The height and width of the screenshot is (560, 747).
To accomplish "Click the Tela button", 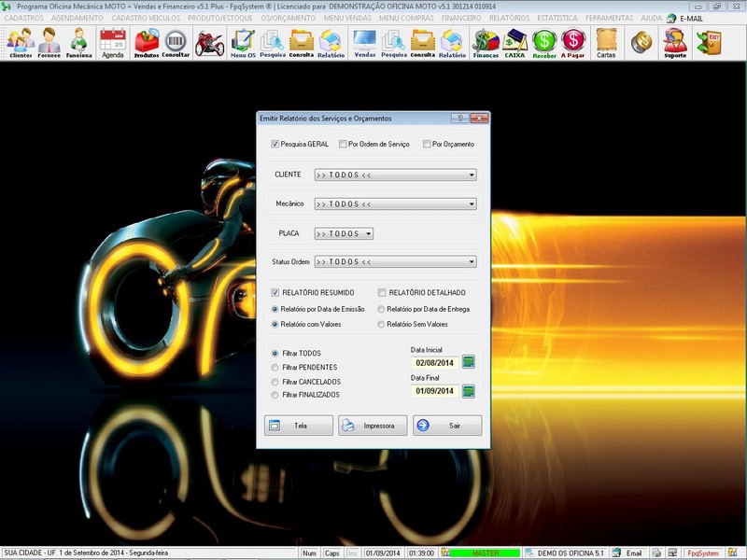I will click(x=299, y=426).
